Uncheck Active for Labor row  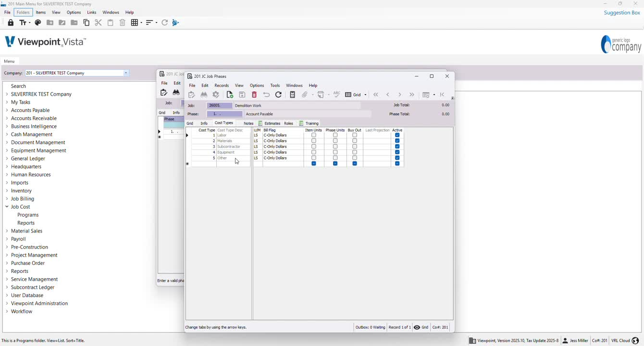click(397, 136)
